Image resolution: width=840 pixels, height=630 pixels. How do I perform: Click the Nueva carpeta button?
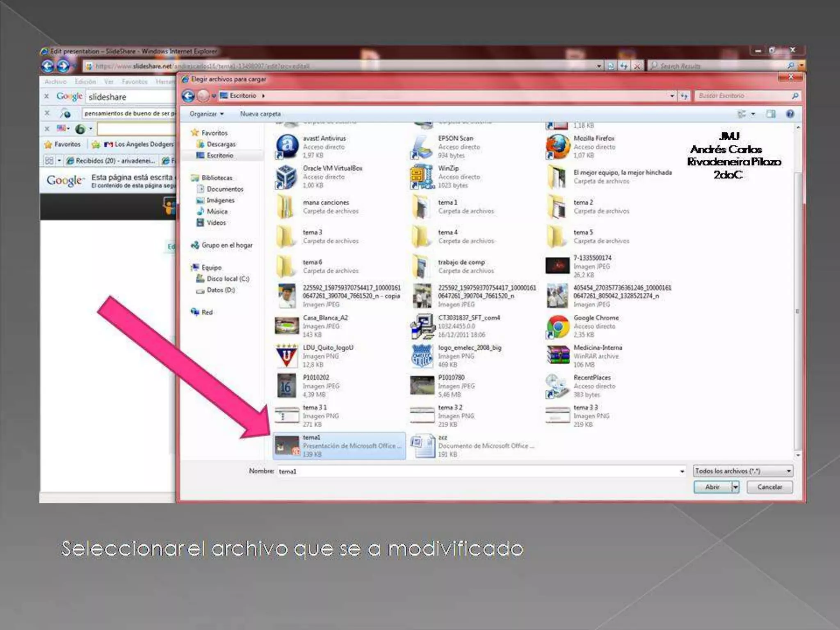click(x=260, y=114)
